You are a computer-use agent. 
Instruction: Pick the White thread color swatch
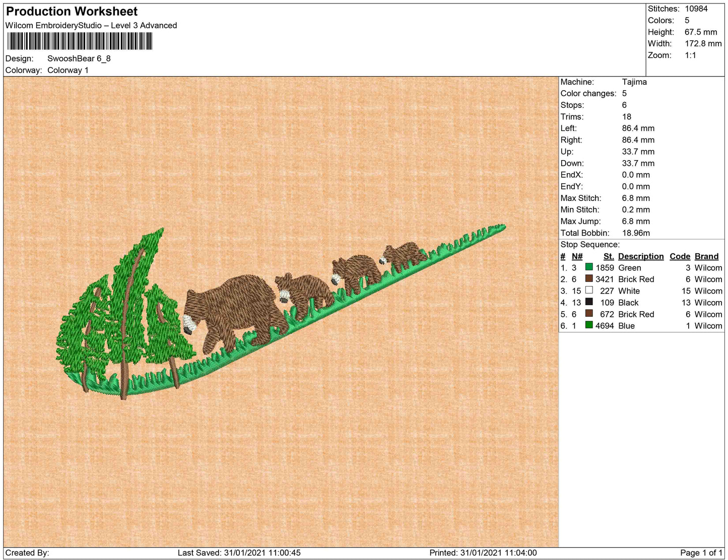pos(589,290)
